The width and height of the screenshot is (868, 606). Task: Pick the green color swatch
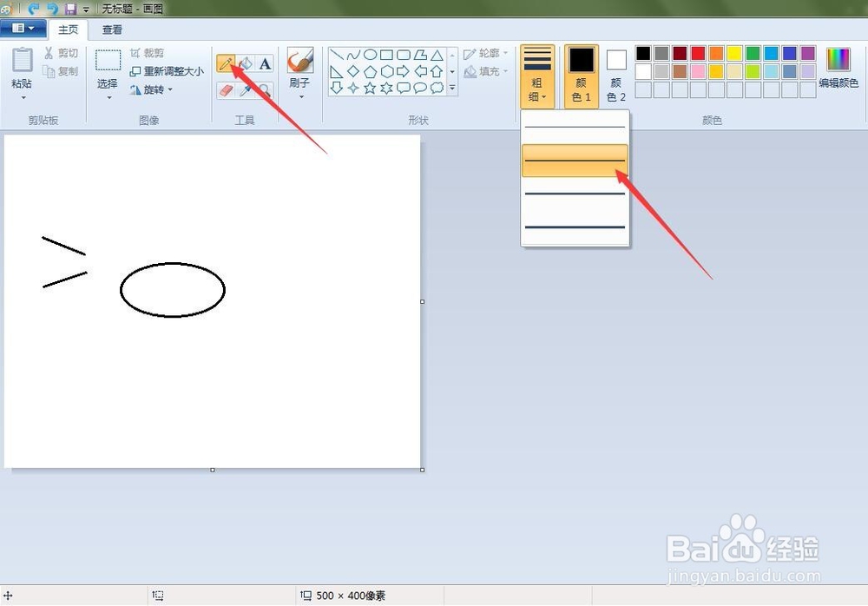pos(753,53)
